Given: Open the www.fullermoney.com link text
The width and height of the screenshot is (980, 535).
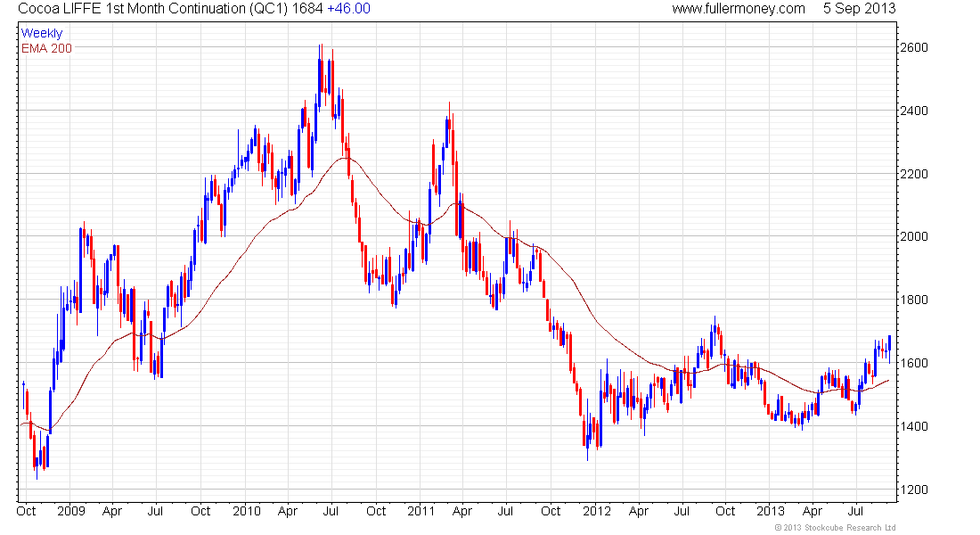Looking at the screenshot, I should click(739, 9).
